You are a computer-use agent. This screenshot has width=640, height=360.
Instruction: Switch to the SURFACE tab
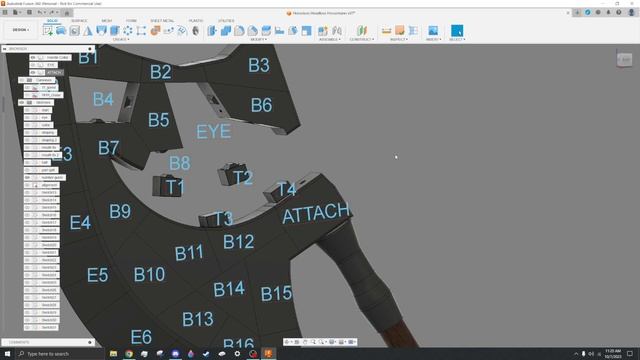[79, 20]
